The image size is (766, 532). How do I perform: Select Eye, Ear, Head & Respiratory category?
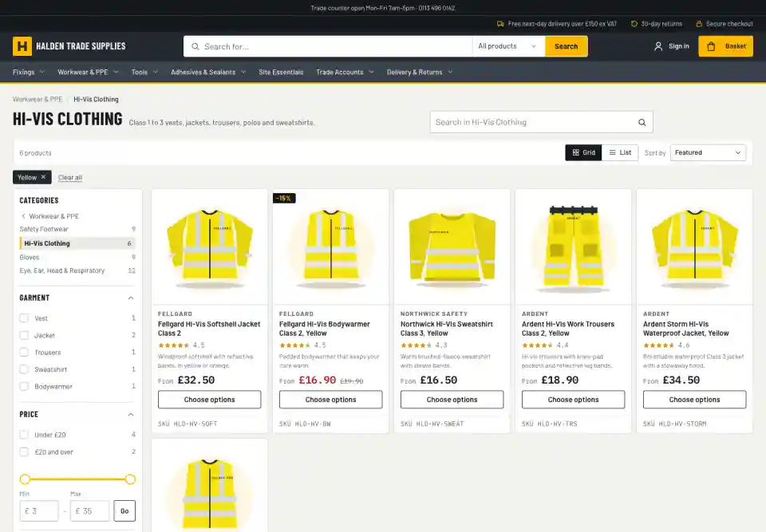(77, 270)
